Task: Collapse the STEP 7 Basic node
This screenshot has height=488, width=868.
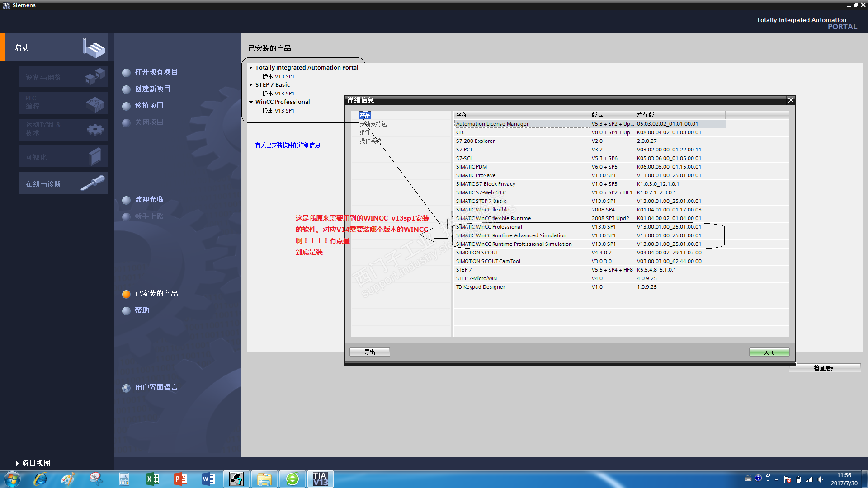Action: coord(251,85)
